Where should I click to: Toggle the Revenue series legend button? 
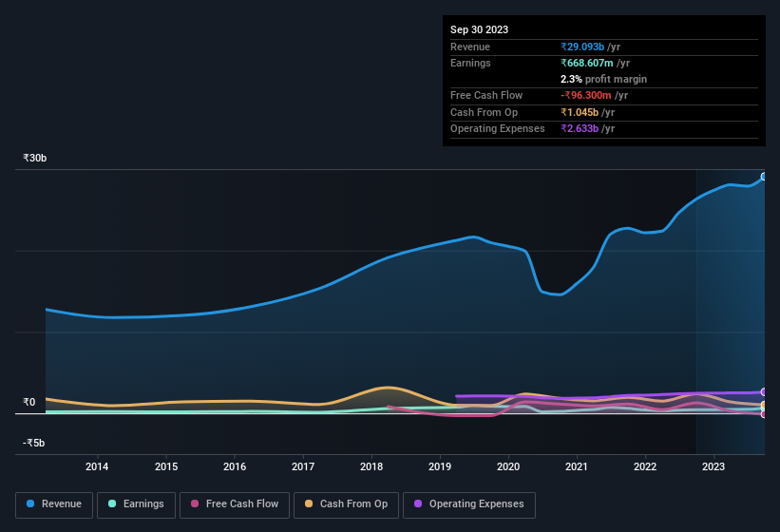pos(54,504)
